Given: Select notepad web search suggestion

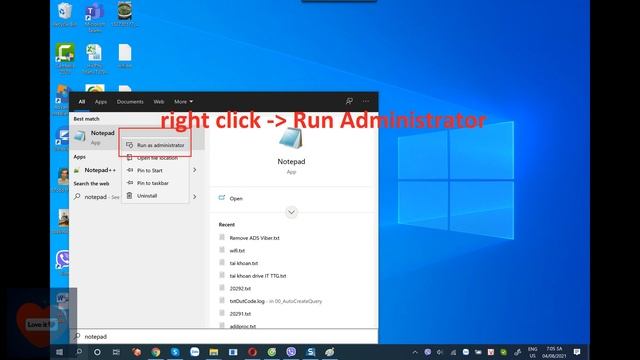Looking at the screenshot, I should coord(96,197).
